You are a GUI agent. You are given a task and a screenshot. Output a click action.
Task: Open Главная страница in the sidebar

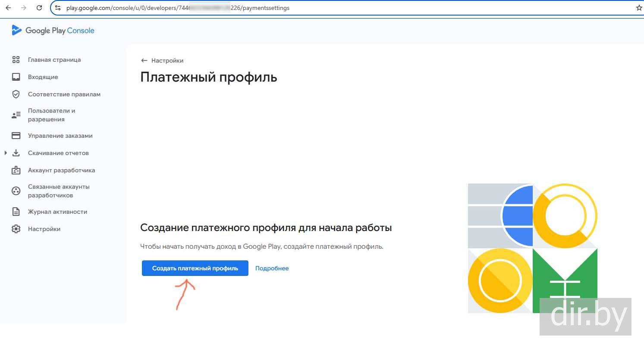54,60
